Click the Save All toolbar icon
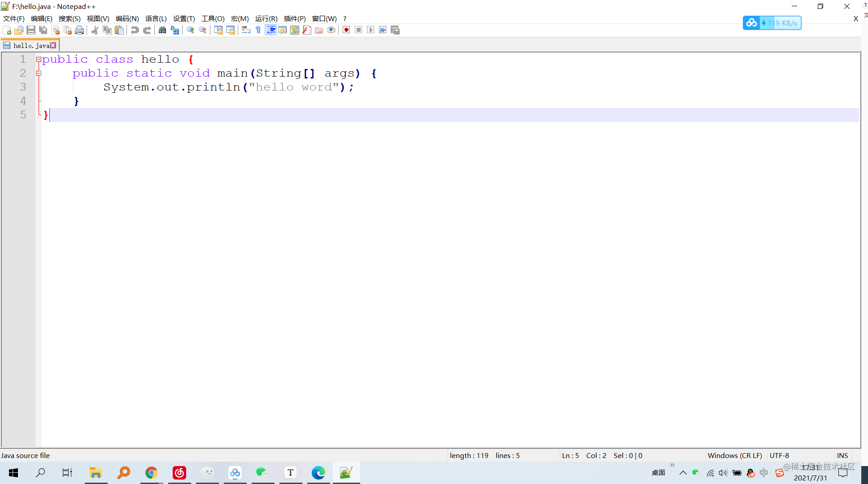This screenshot has width=868, height=484. [43, 30]
